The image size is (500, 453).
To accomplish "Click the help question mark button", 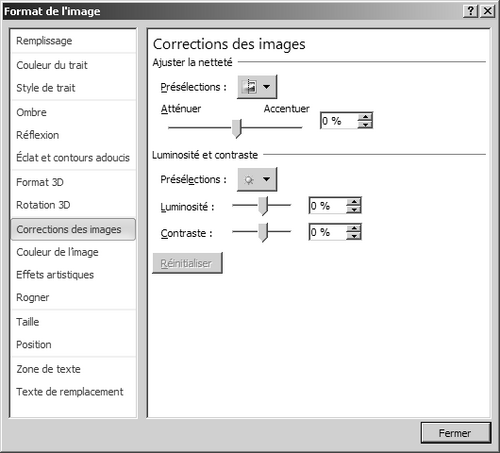I will pos(471,11).
